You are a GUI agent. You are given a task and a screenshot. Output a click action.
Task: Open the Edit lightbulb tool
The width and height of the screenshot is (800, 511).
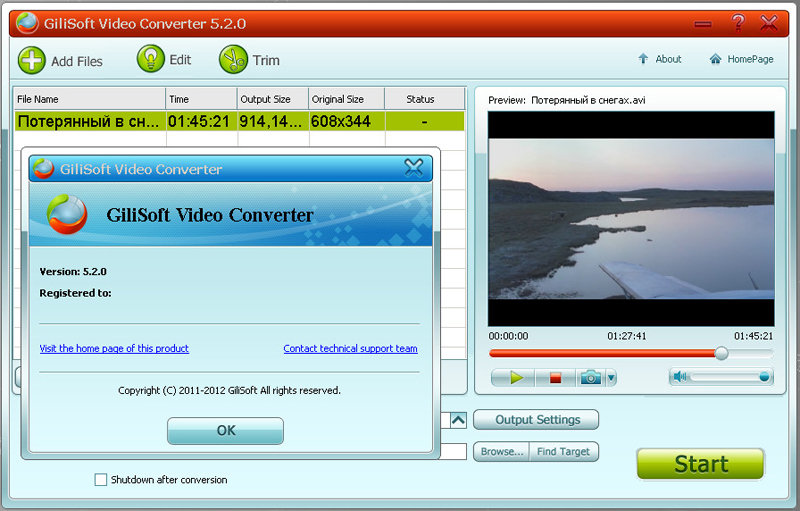pyautogui.click(x=151, y=59)
